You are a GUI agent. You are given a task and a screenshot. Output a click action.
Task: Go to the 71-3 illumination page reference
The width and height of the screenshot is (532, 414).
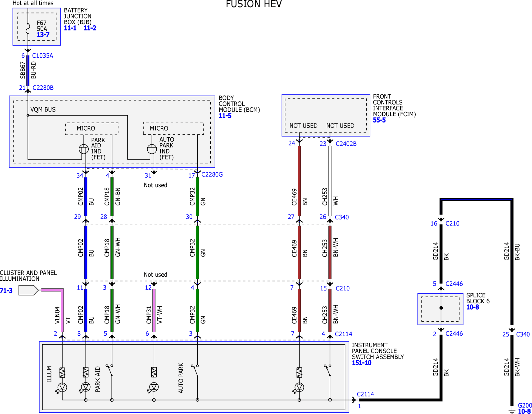coord(6,290)
